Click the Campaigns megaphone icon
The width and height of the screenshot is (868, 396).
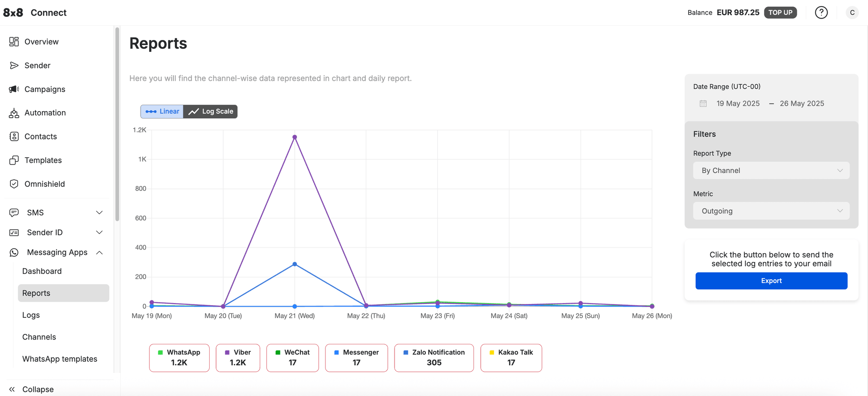(14, 89)
